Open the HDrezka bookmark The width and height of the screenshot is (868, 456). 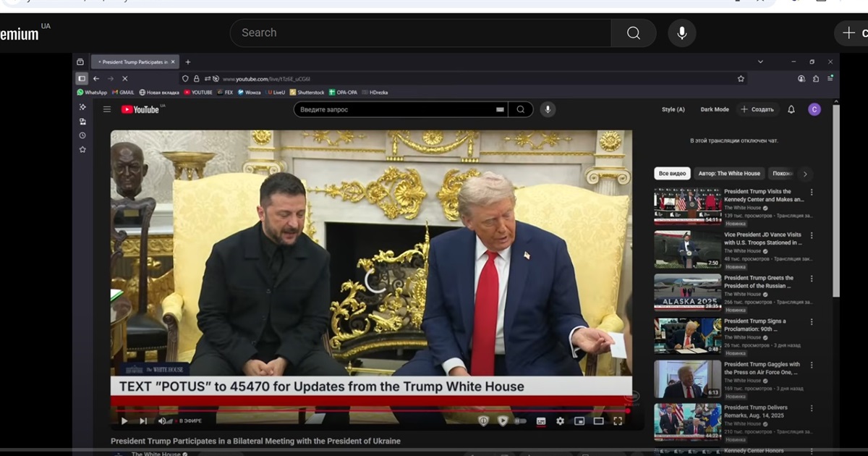(375, 93)
